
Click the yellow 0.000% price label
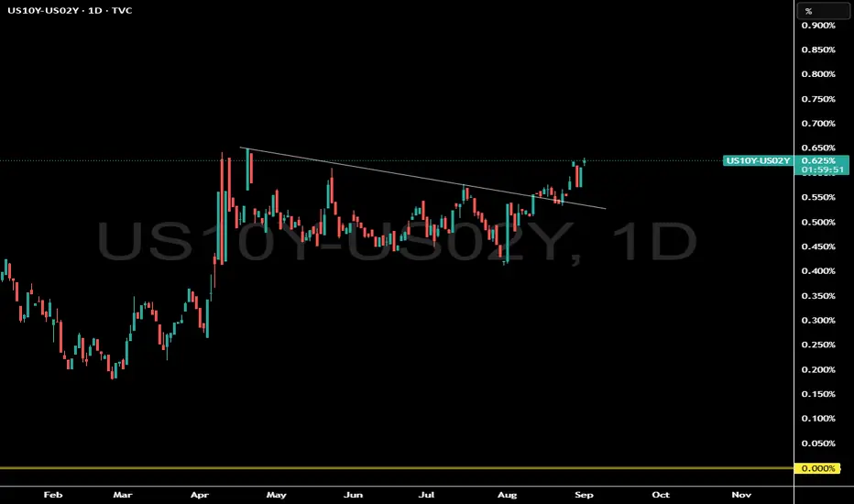[817, 468]
